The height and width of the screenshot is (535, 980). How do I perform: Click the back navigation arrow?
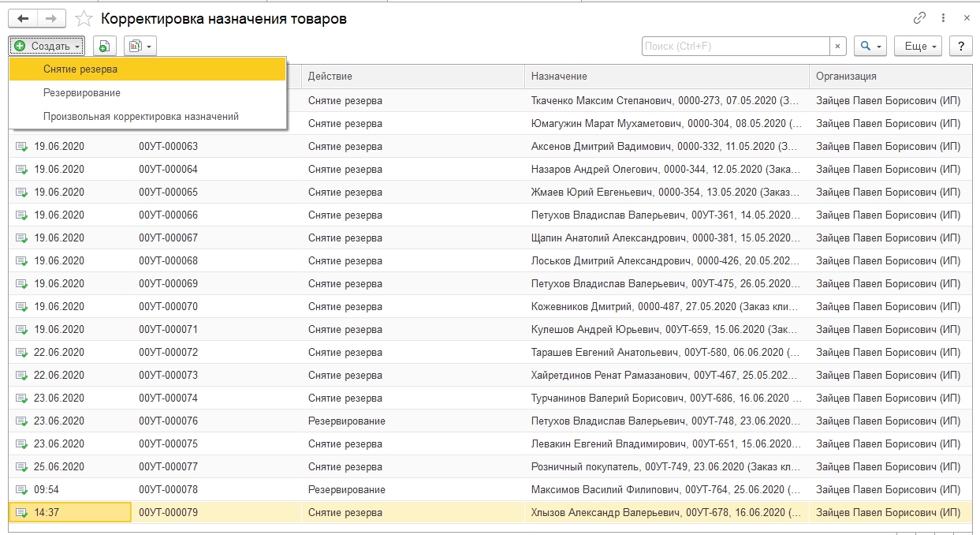click(x=22, y=18)
